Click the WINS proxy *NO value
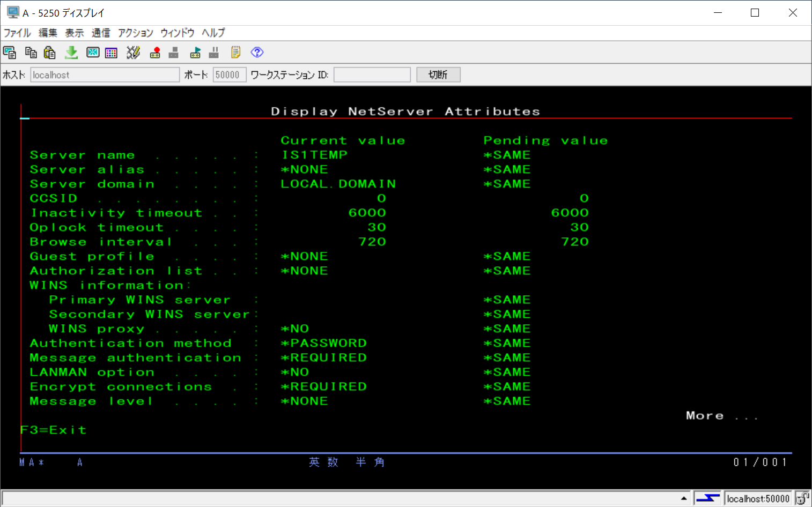Image resolution: width=812 pixels, height=507 pixels. click(295, 329)
